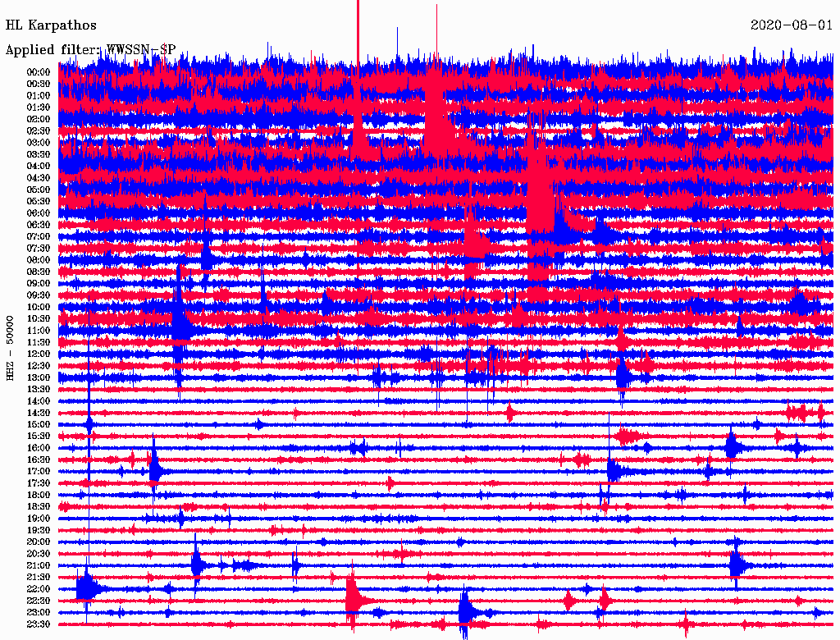Click the 13:00 time label
Screen dimensions: 840x640
(39, 377)
